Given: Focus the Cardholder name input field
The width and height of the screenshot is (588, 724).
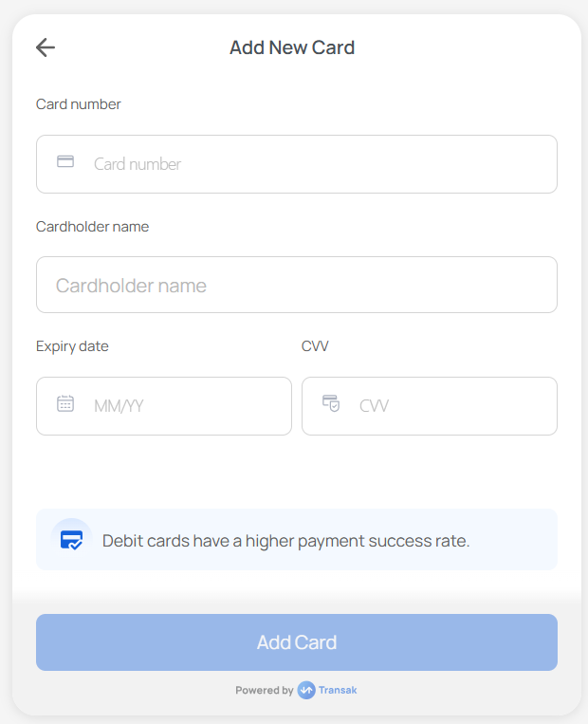Looking at the screenshot, I should click(297, 285).
